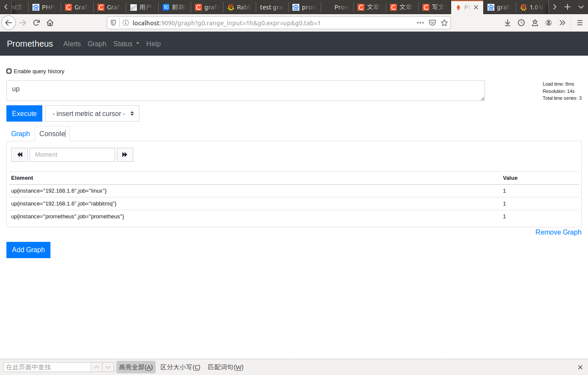This screenshot has width=588, height=375.
Task: Open the Status dropdown menu
Action: (x=126, y=44)
